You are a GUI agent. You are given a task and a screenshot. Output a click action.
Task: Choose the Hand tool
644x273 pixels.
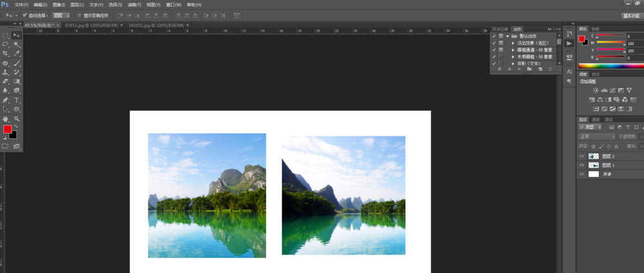(6, 119)
